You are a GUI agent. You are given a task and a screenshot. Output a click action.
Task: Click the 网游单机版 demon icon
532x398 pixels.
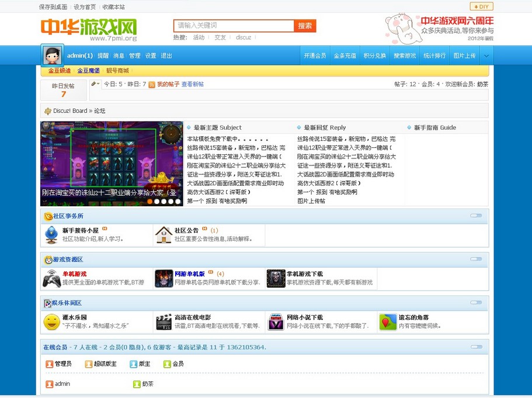164,278
